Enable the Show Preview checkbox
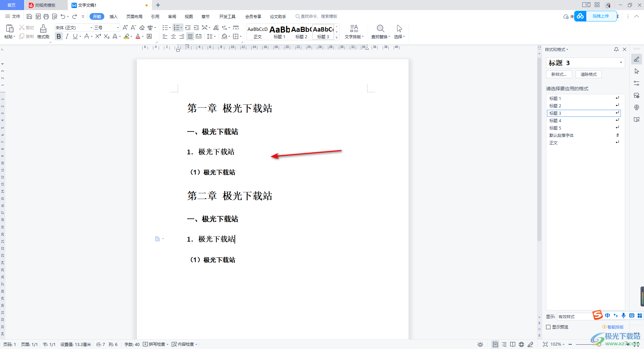 pos(548,327)
